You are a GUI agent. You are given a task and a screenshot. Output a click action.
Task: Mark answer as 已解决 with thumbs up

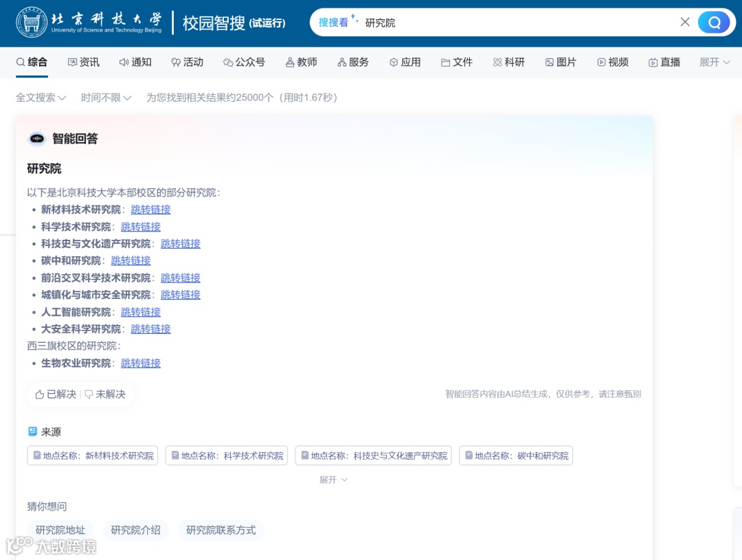coord(56,394)
